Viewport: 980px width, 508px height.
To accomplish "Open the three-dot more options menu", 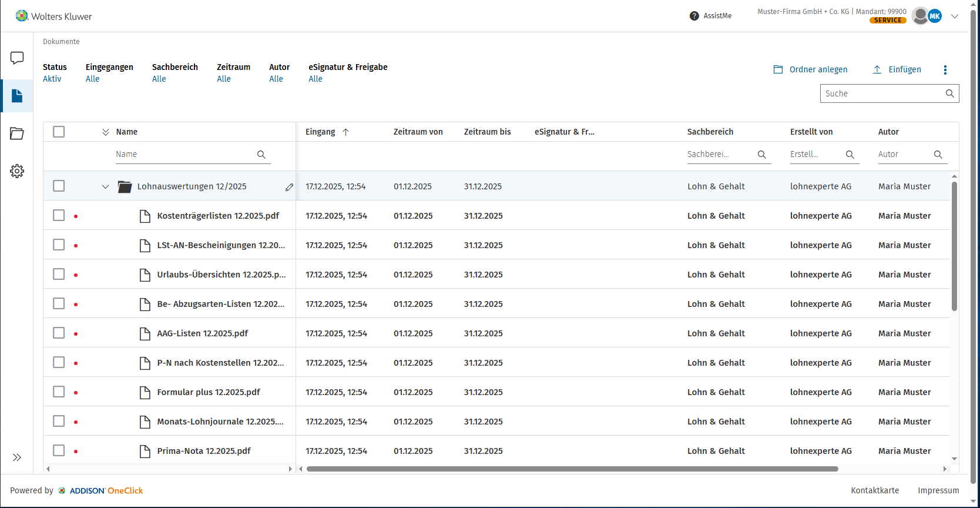I will [945, 70].
